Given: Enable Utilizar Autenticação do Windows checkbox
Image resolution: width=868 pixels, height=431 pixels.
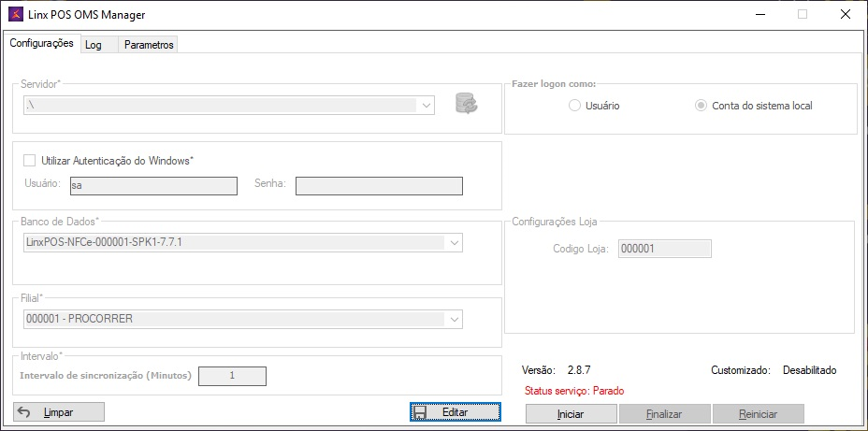Looking at the screenshot, I should point(29,161).
